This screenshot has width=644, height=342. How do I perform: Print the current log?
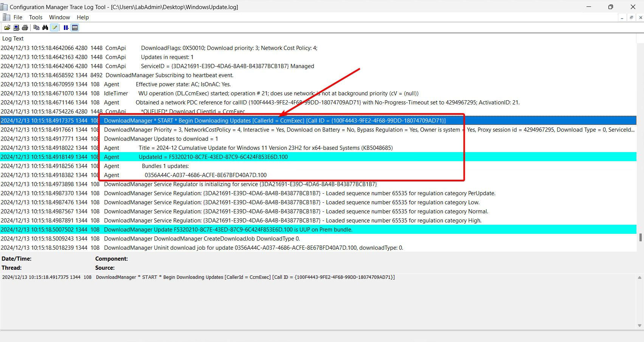click(25, 27)
